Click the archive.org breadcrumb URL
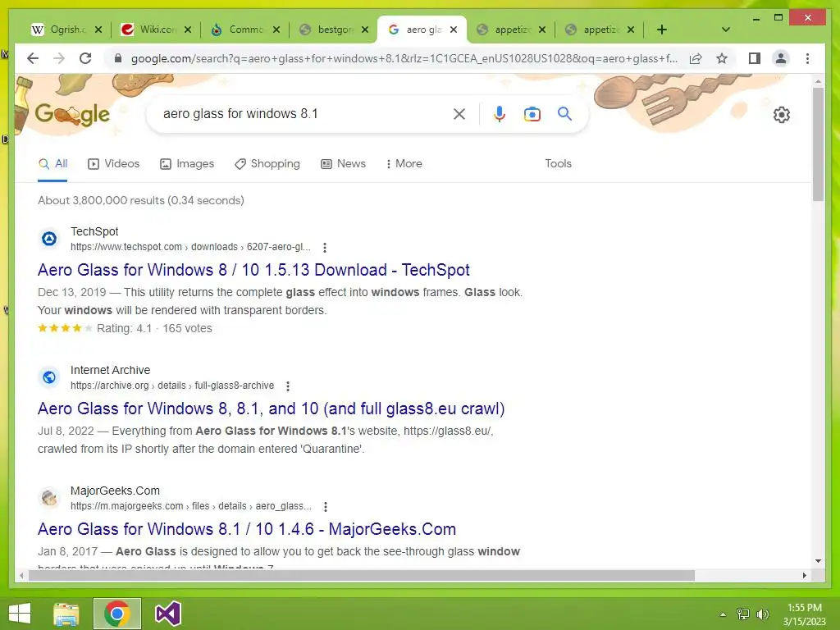This screenshot has height=630, width=840. click(x=172, y=386)
